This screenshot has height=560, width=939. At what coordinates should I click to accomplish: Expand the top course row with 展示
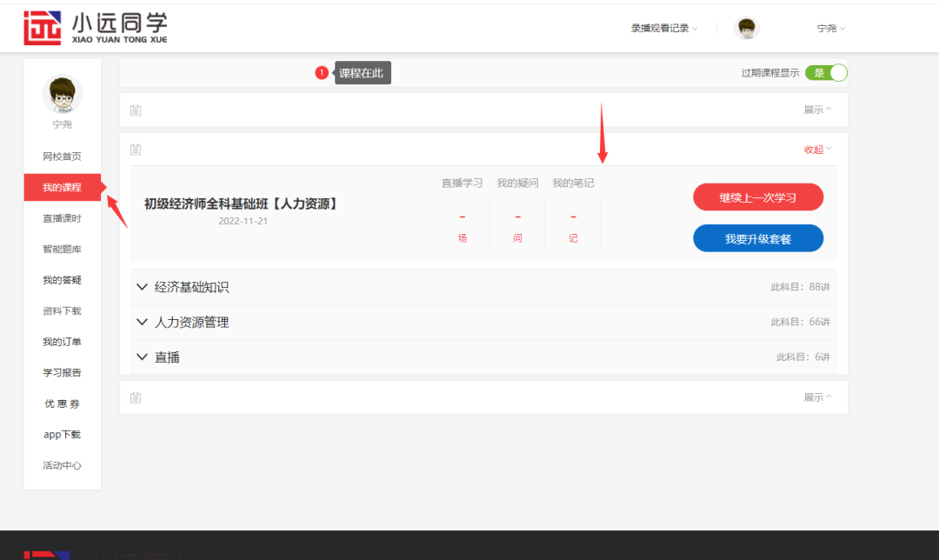click(817, 110)
